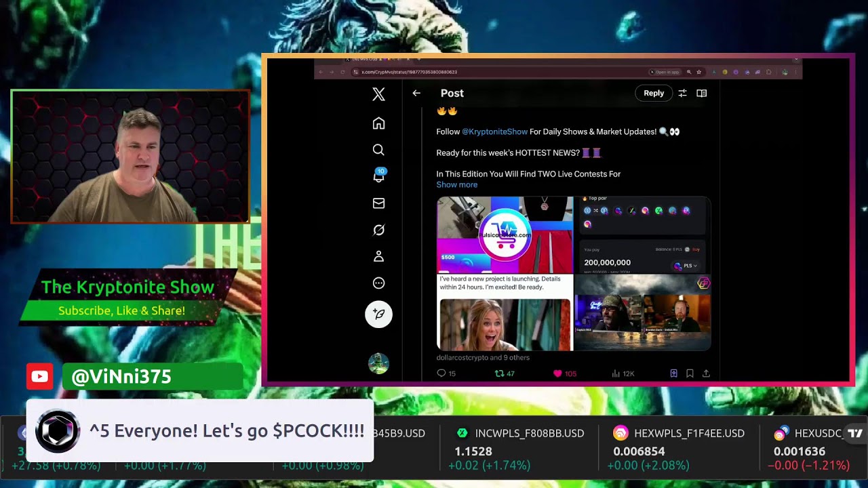Image resolution: width=868 pixels, height=488 pixels.
Task: Click the PLS token dropdown in swap image
Action: (686, 266)
